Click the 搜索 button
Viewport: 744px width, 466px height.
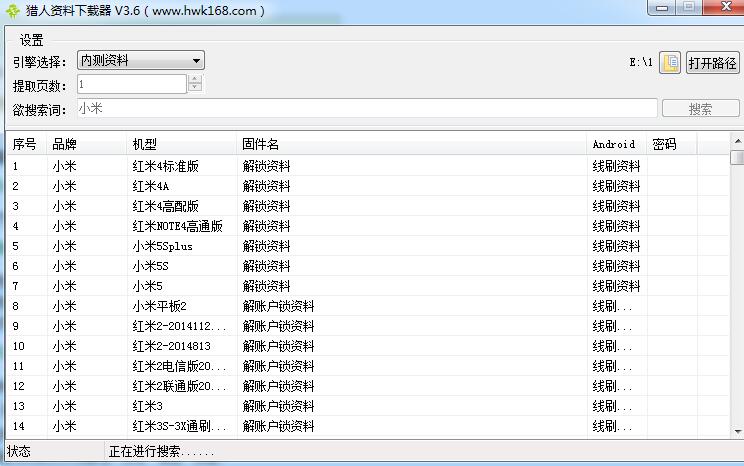tap(700, 109)
